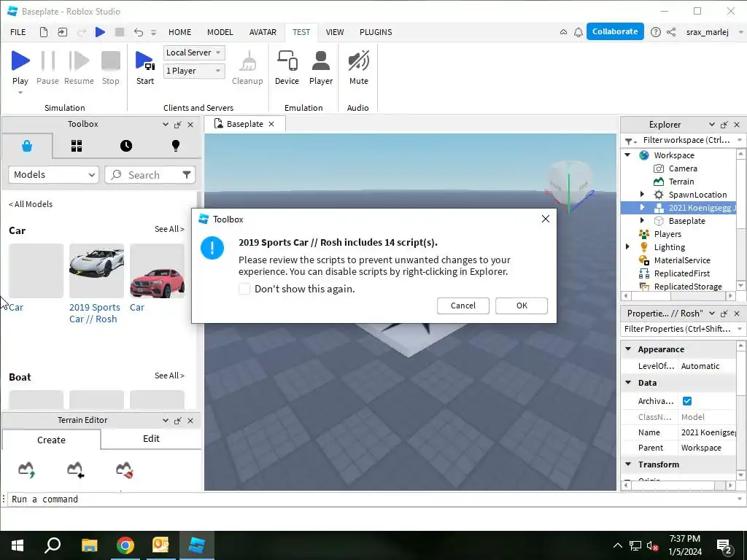Screen dimensions: 747x560
Task: Click the Start server icon
Action: (x=145, y=61)
